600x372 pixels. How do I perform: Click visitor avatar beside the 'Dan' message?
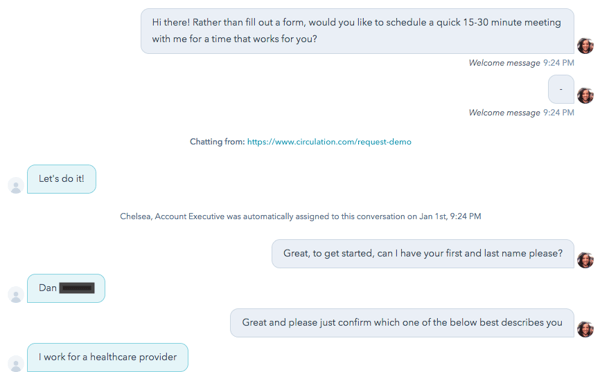coord(16,295)
